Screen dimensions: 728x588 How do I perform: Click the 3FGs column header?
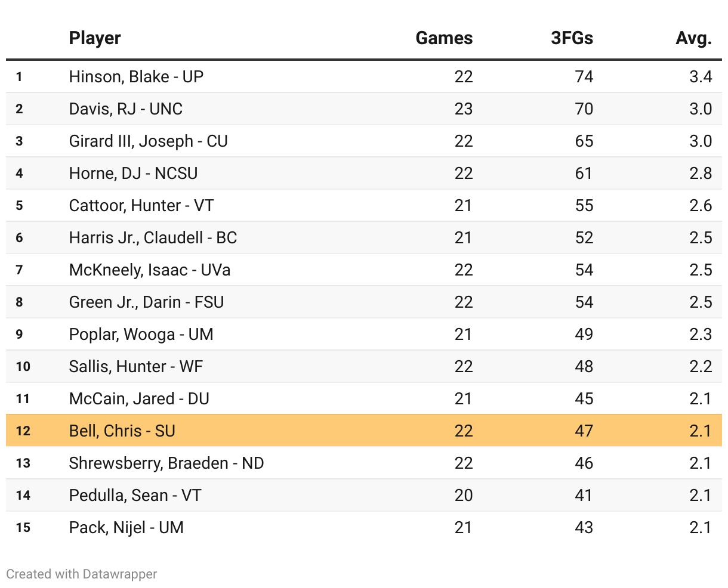[572, 38]
